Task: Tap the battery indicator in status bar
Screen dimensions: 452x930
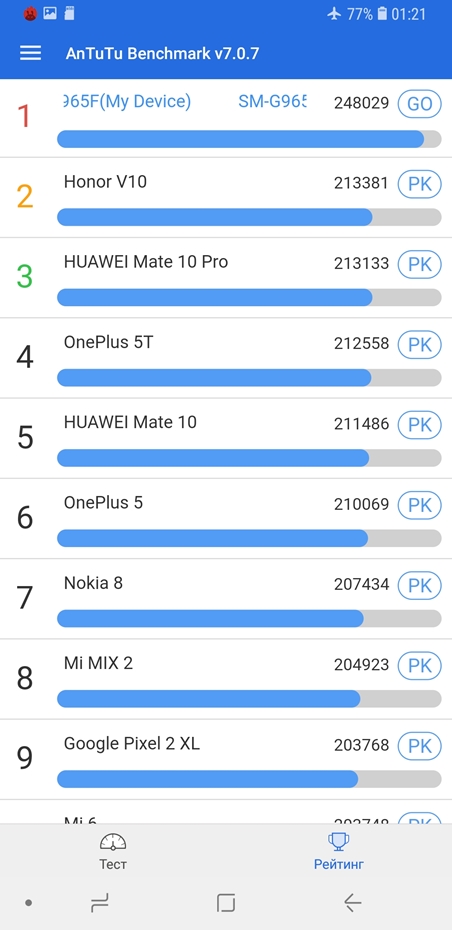Action: click(382, 14)
